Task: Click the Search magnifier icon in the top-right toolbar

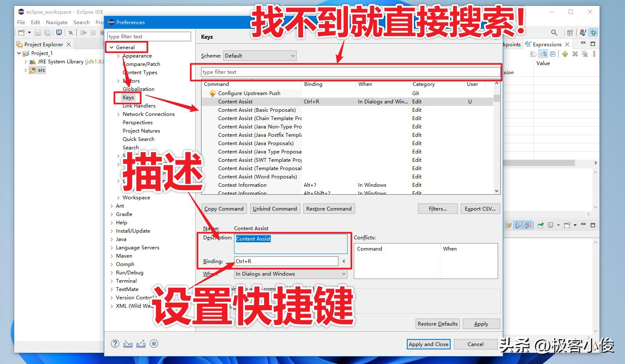Action: tap(554, 32)
